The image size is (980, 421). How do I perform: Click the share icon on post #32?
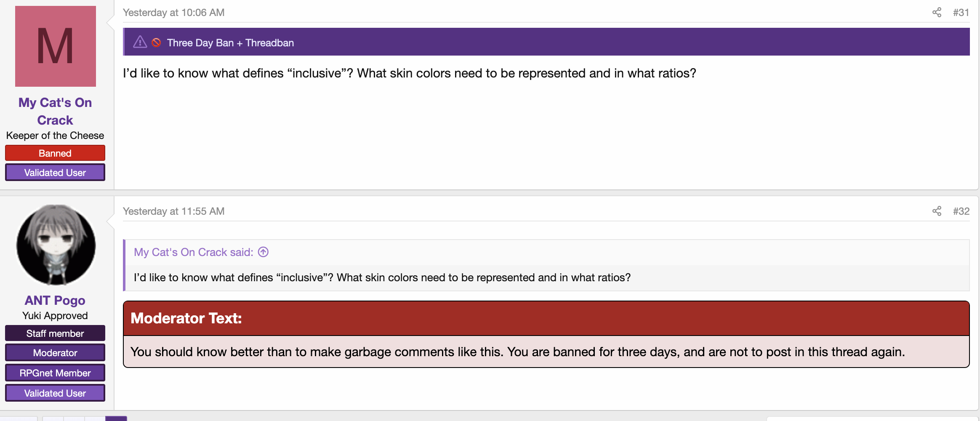click(937, 211)
